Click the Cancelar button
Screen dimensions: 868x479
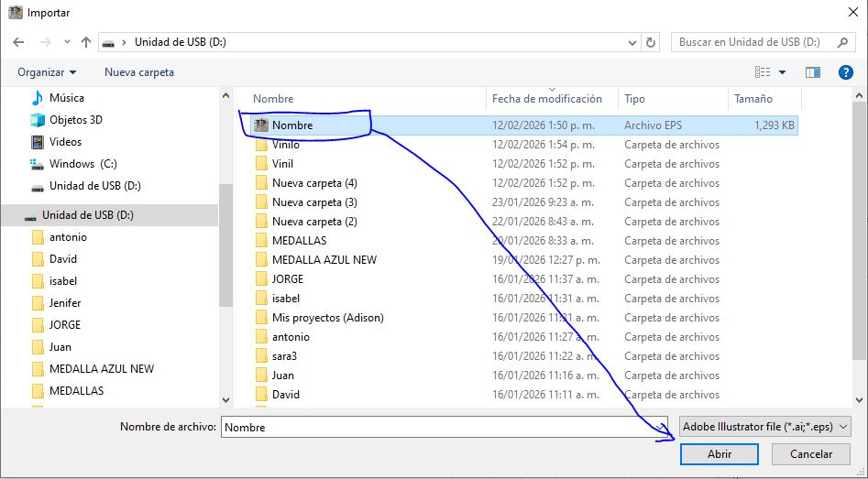click(x=811, y=454)
